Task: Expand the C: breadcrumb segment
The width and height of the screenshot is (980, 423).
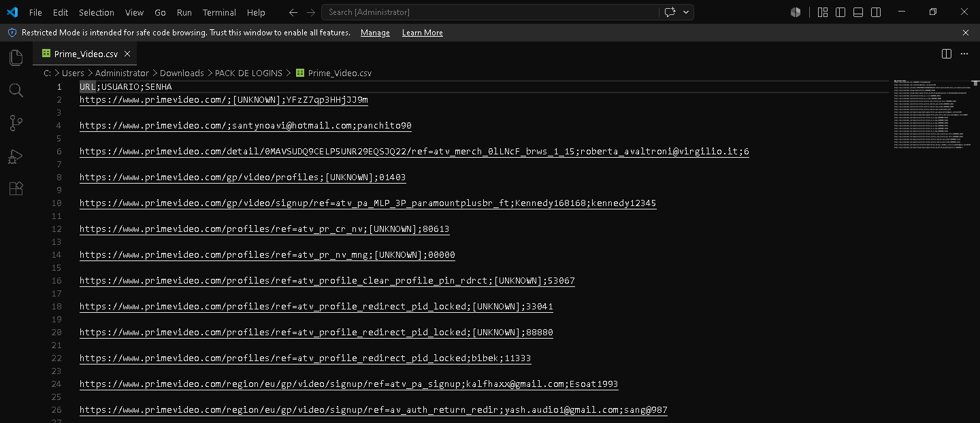Action: (48, 73)
